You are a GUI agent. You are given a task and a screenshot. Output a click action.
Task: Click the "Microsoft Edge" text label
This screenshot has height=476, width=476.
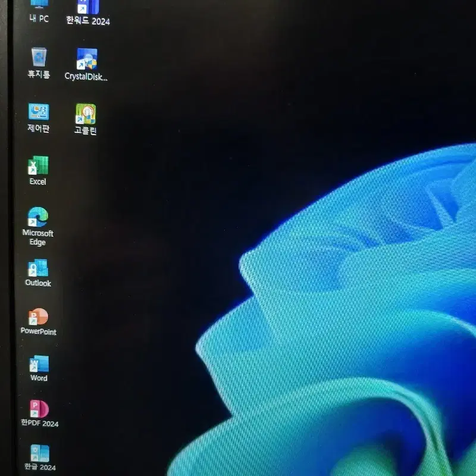pyautogui.click(x=37, y=237)
